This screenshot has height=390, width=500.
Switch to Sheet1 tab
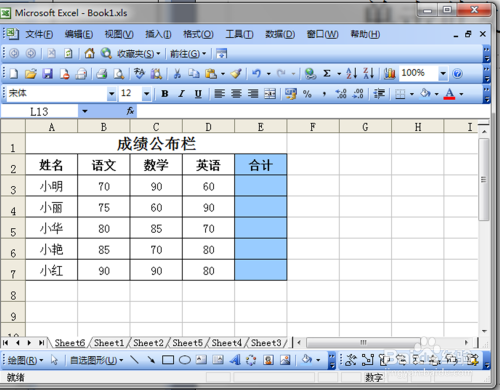[x=109, y=343]
